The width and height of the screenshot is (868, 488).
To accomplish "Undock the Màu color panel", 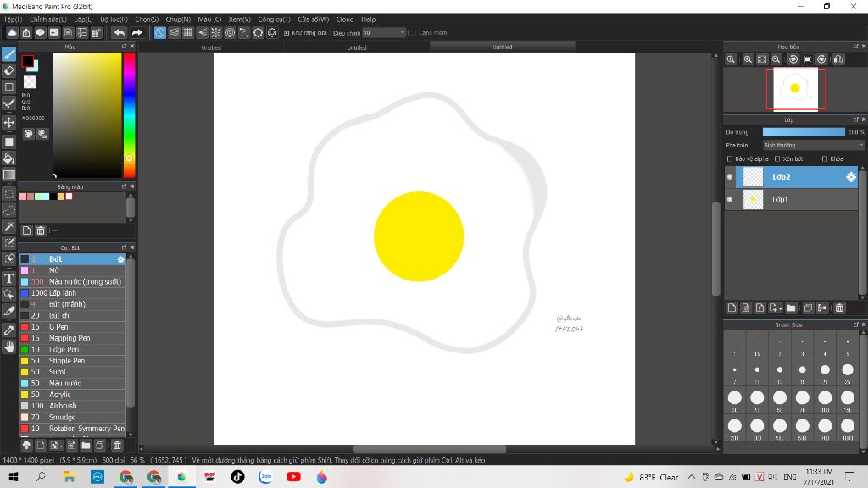I will 124,47.
